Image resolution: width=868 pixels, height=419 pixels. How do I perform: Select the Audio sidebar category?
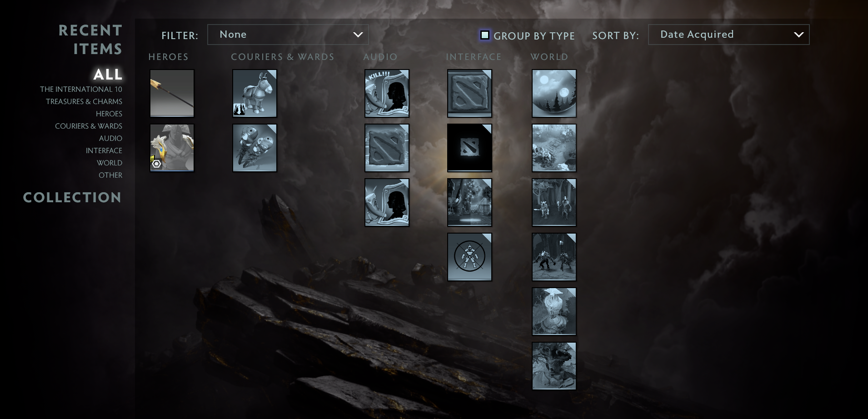(x=110, y=138)
